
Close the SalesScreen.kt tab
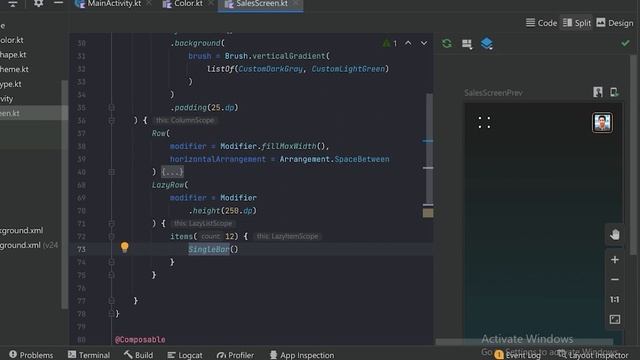coord(296,4)
